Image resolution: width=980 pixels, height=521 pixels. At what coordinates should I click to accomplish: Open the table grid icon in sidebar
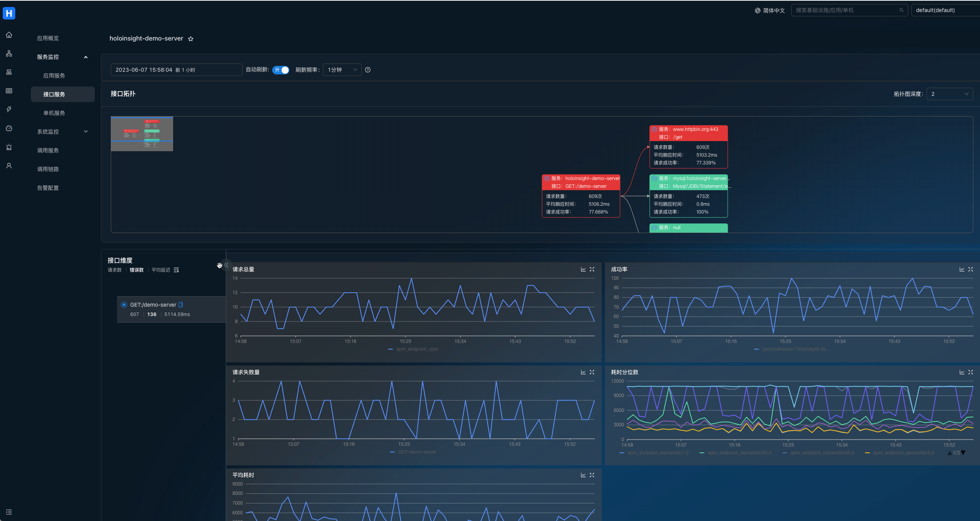pos(9,91)
